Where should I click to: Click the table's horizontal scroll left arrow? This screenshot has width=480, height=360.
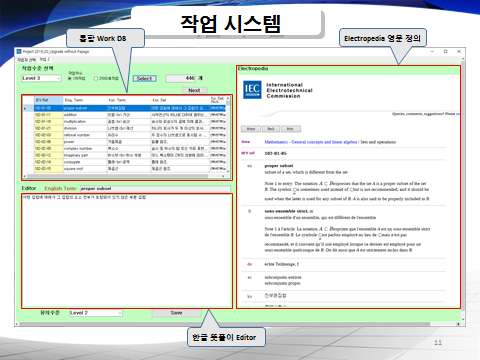click(x=25, y=176)
